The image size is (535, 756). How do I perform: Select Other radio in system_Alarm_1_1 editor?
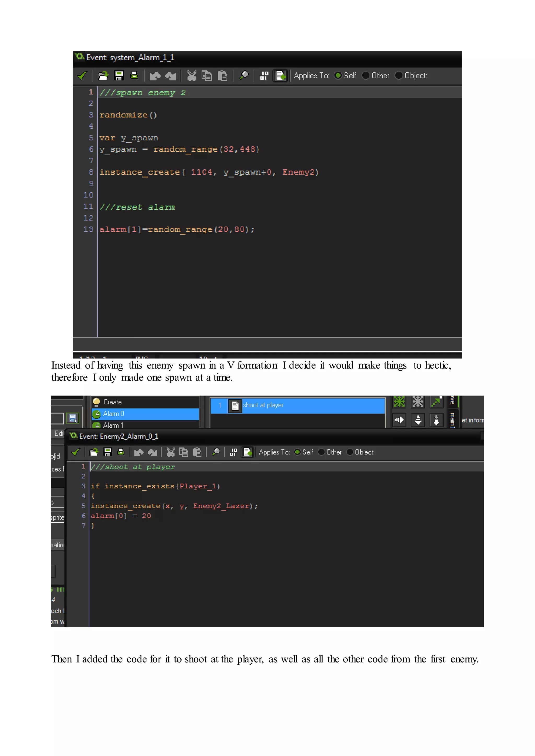pyautogui.click(x=366, y=75)
